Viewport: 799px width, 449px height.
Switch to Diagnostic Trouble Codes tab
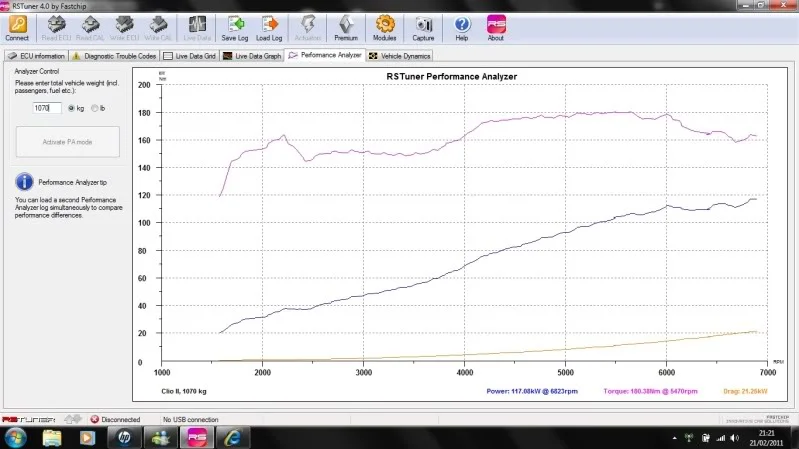pyautogui.click(x=114, y=56)
